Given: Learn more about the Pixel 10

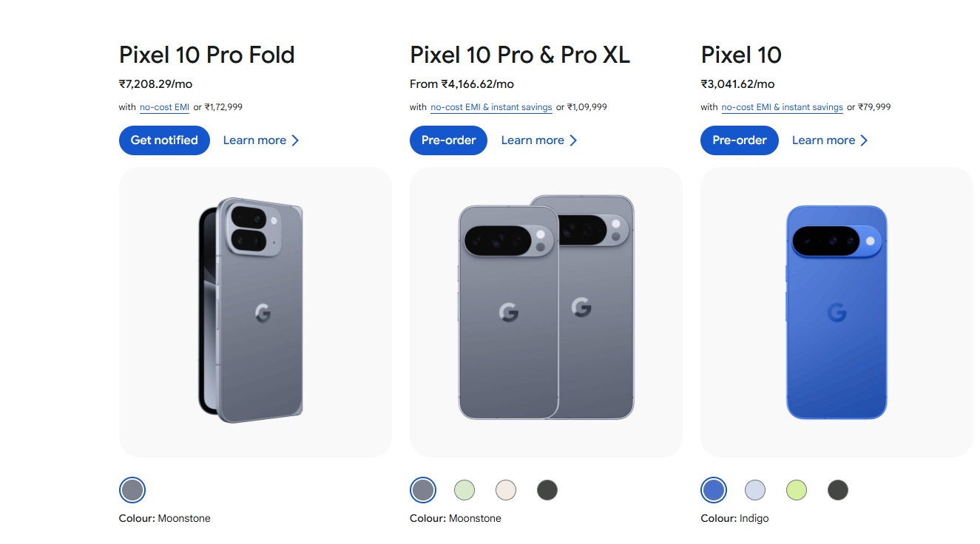Looking at the screenshot, I should [x=823, y=140].
